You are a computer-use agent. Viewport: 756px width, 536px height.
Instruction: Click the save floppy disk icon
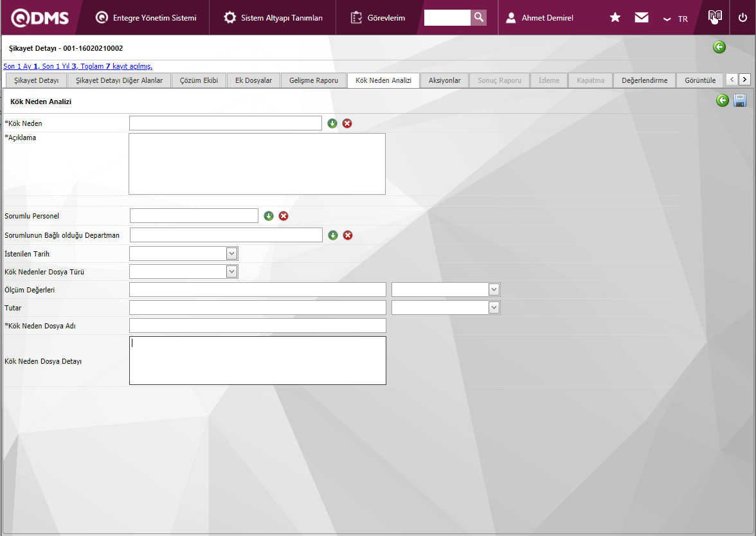tap(739, 100)
